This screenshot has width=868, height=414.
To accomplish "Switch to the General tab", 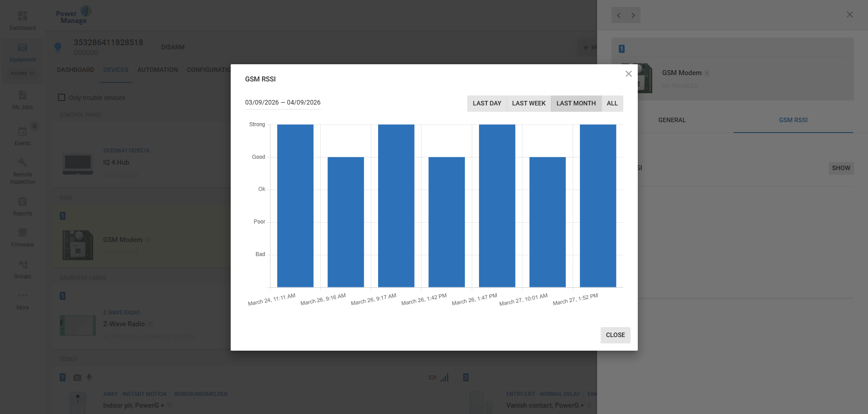I will tap(672, 120).
